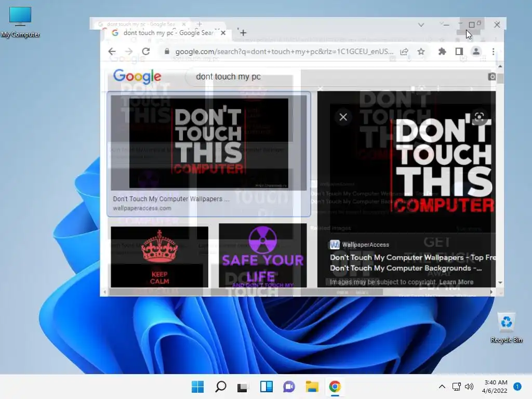Viewport: 532px width, 399px height.
Task: Click the 'dont touch my pc' search box
Action: (x=228, y=77)
